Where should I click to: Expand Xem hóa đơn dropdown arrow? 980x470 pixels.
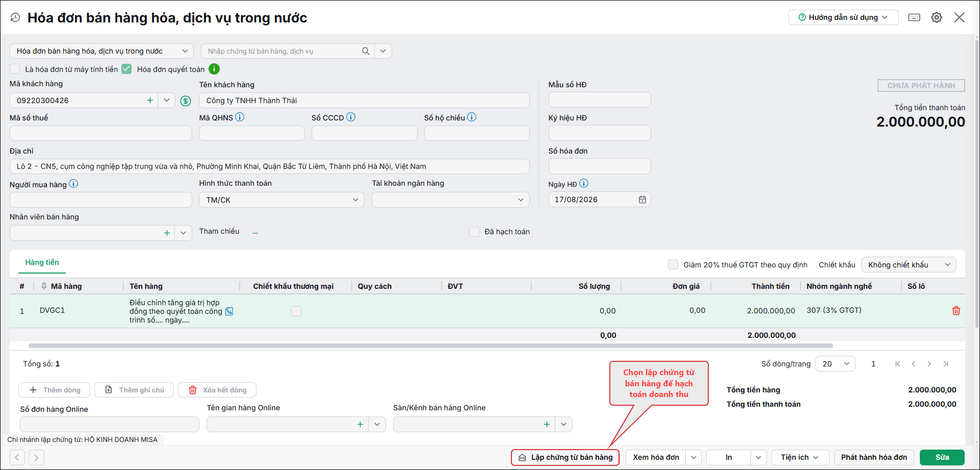[x=694, y=457]
